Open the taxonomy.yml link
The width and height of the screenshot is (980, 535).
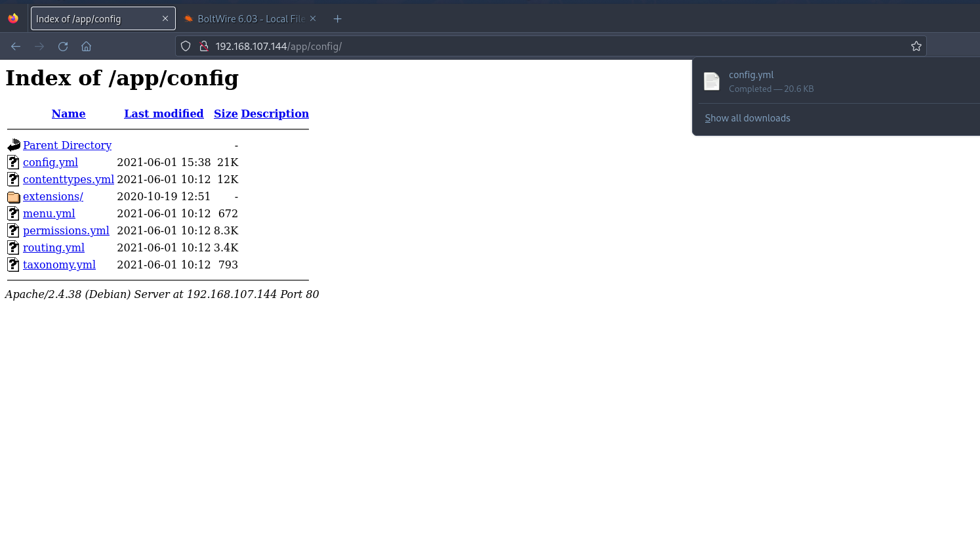[x=59, y=265]
